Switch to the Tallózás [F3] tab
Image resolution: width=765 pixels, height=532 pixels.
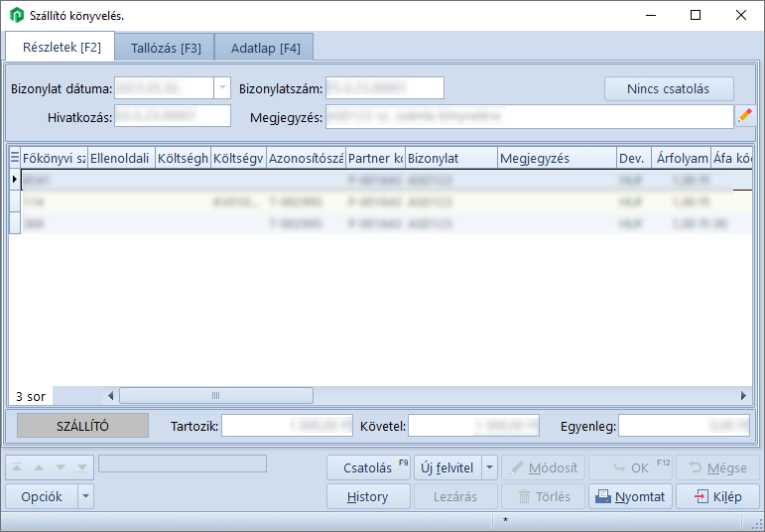[x=165, y=47]
